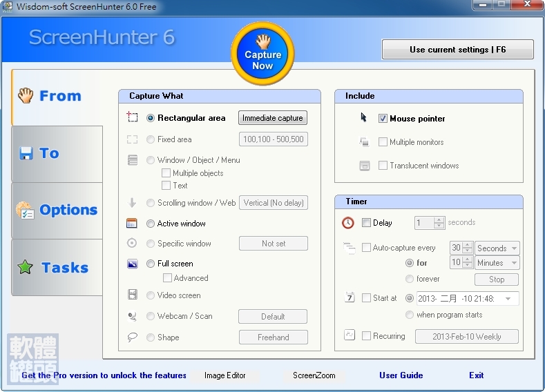Toggle the Mouse pointer checkbox
The height and width of the screenshot is (392, 545).
383,119
